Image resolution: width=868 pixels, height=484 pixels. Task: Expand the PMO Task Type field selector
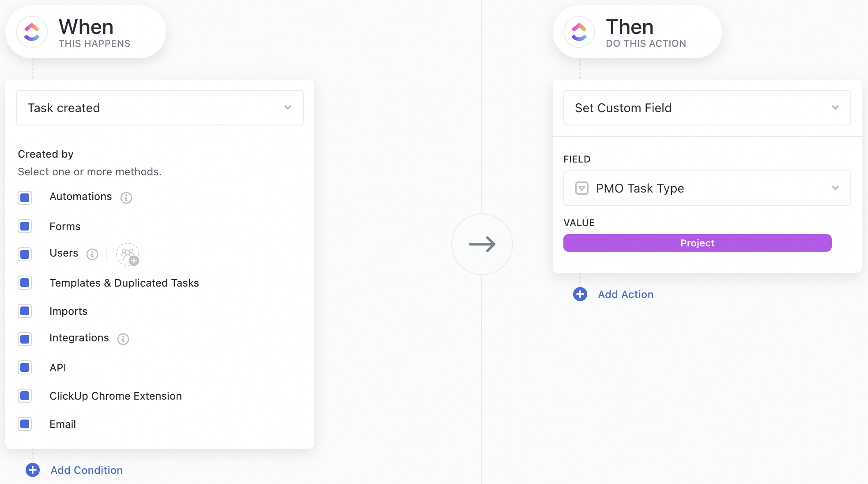(835, 188)
